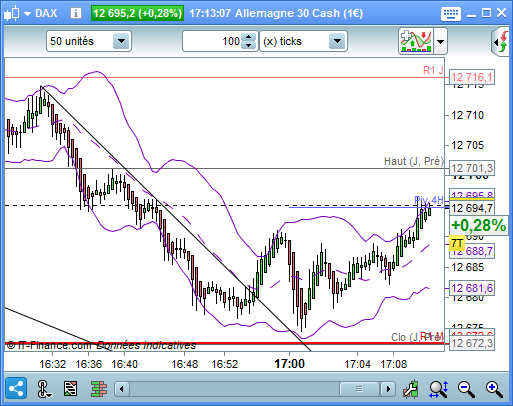Decrease the tick count stepper down
This screenshot has width=513, height=406.
click(248, 45)
